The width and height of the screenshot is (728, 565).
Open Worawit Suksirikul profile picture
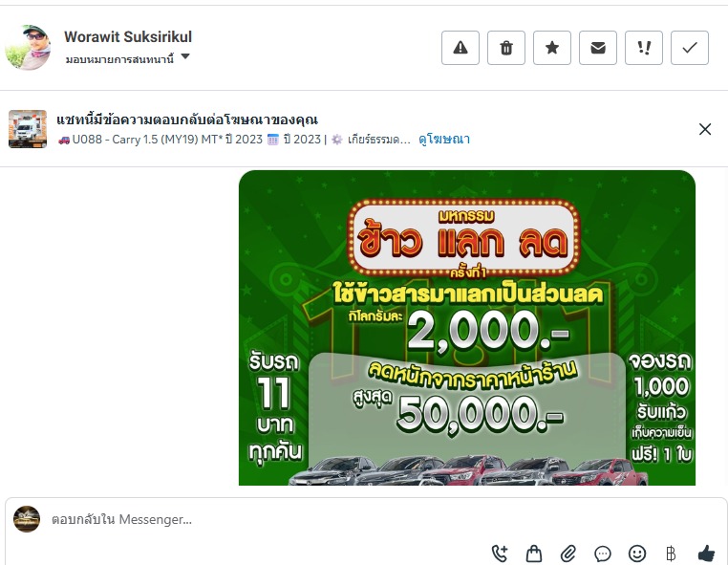click(28, 48)
